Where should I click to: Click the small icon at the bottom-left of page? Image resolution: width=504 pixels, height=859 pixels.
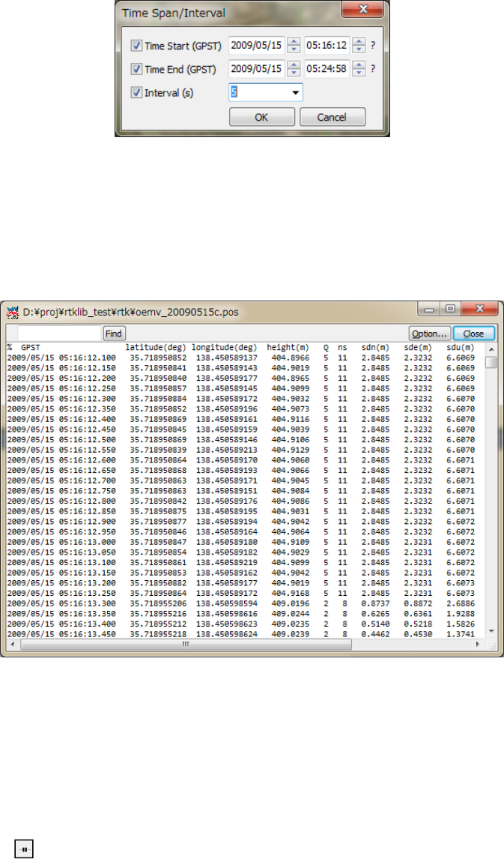[24, 848]
